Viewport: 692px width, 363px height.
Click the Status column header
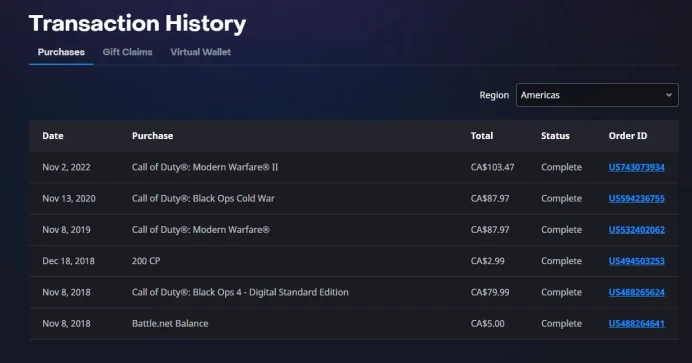[555, 136]
